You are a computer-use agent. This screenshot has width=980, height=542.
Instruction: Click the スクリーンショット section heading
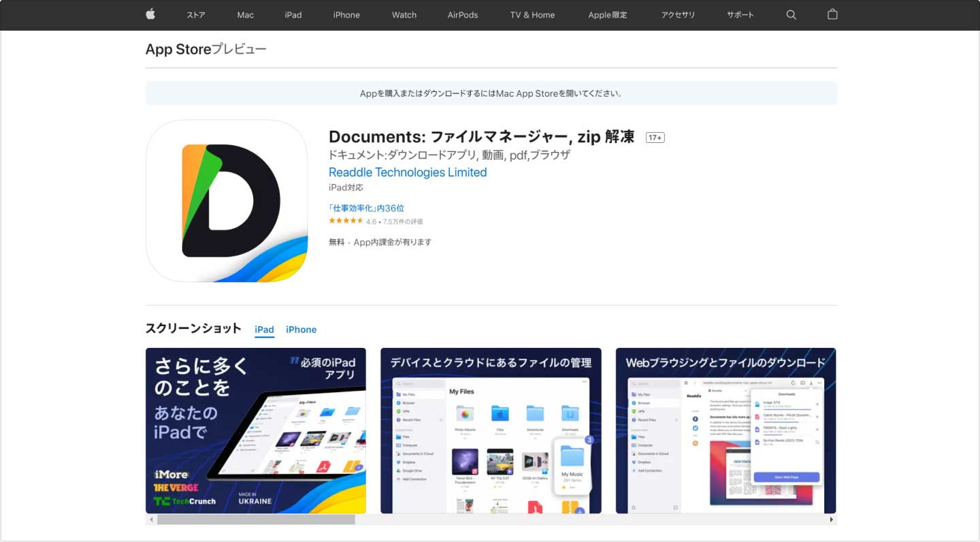coord(193,328)
